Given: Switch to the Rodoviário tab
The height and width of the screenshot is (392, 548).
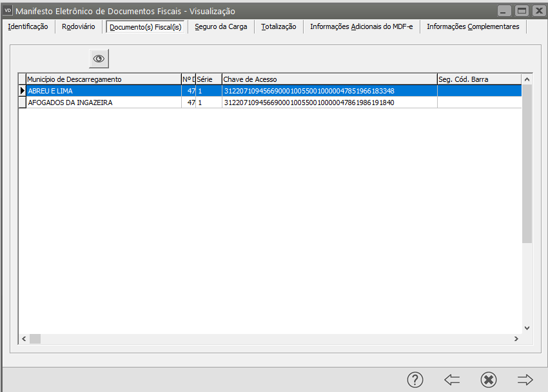Looking at the screenshot, I should point(78,26).
